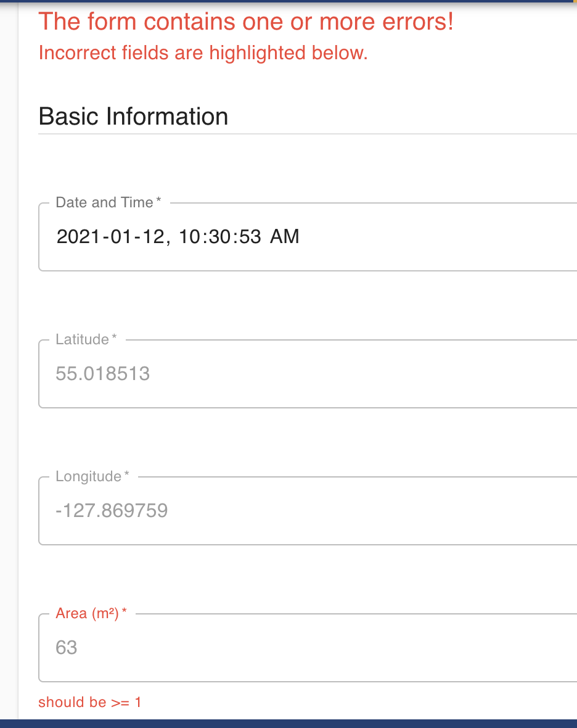Click the Date and Time field label
577x728 pixels.
tap(104, 202)
